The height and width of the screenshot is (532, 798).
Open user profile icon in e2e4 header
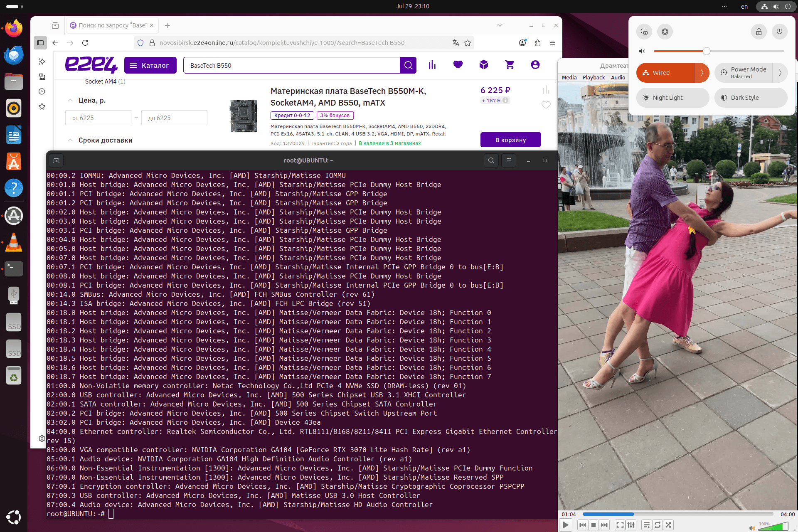(x=535, y=65)
